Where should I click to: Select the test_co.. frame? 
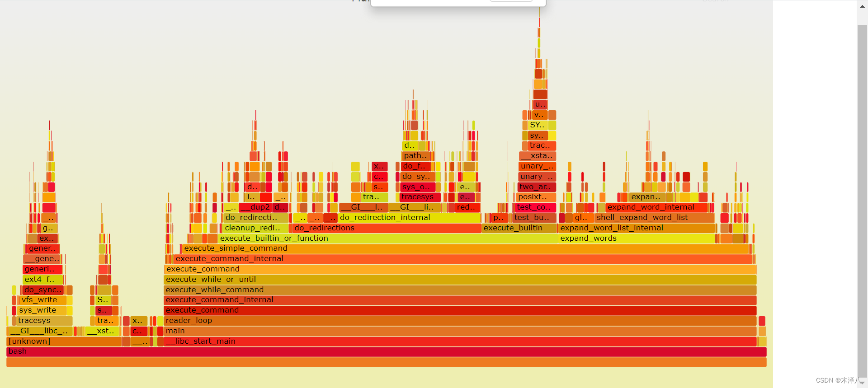point(535,207)
